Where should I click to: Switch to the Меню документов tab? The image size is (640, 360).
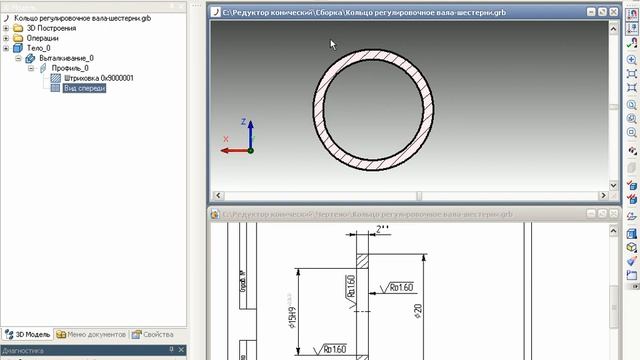(91, 334)
